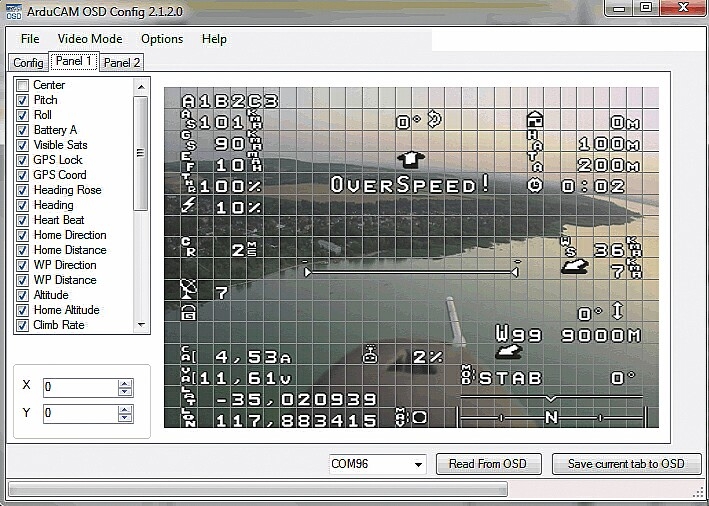Open the Video Mode menu
The width and height of the screenshot is (709, 506).
(90, 39)
